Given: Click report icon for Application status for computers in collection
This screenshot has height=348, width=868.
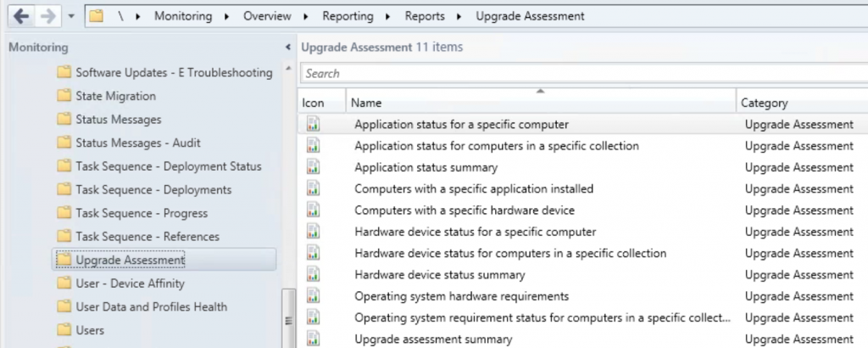Looking at the screenshot, I should coord(314,146).
